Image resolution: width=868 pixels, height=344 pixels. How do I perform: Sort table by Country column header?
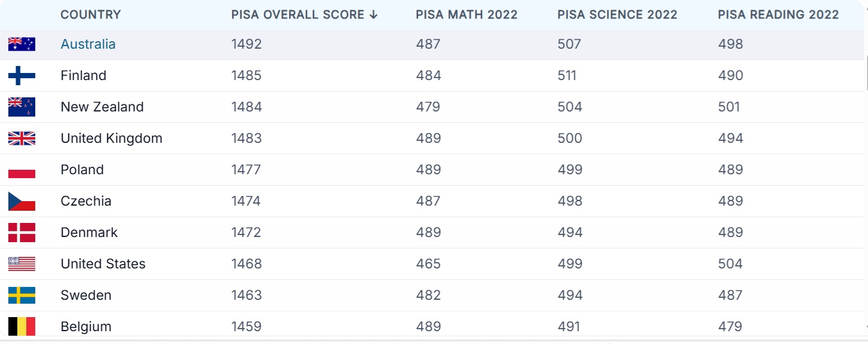point(90,15)
